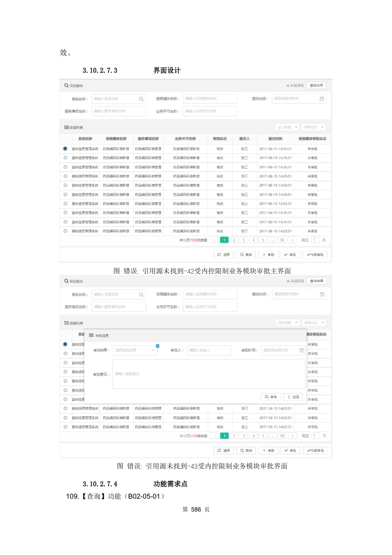Click the checkmark 审批 icon in footer
Viewport: 392px width, 555px height.
pyautogui.click(x=285, y=254)
